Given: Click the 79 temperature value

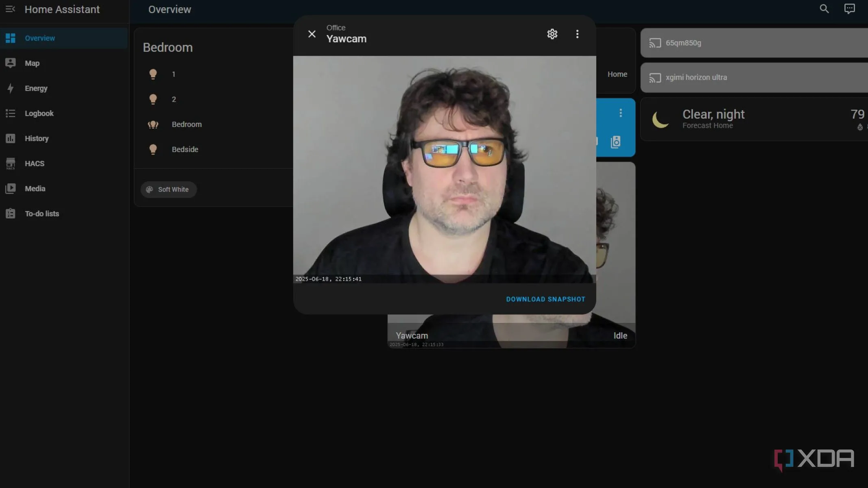Looking at the screenshot, I should click(x=857, y=114).
